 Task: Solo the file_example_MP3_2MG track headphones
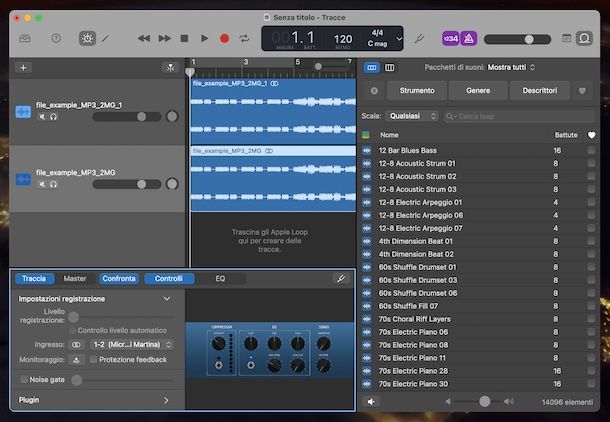pyautogui.click(x=53, y=184)
